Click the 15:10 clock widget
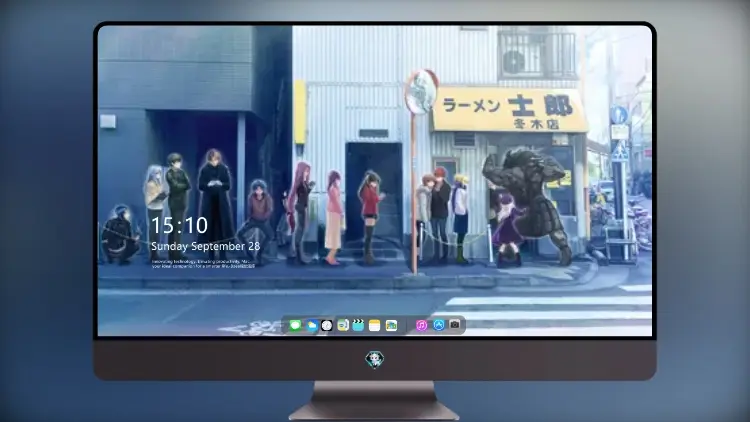 (179, 225)
